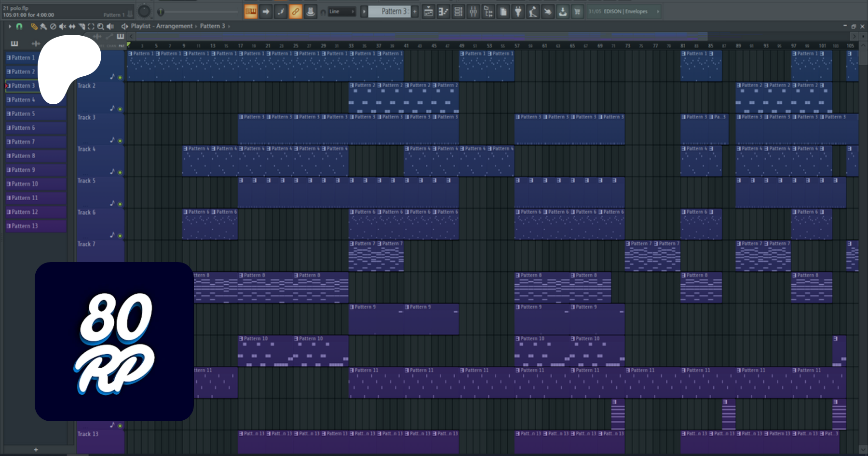This screenshot has width=868, height=456.
Task: Select the Paint brush tool in Playlist
Action: click(43, 27)
